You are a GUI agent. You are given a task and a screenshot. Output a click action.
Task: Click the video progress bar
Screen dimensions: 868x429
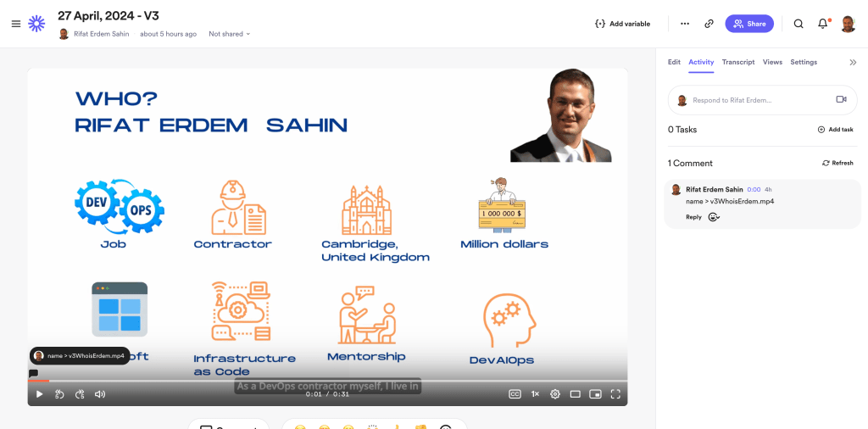click(x=328, y=381)
